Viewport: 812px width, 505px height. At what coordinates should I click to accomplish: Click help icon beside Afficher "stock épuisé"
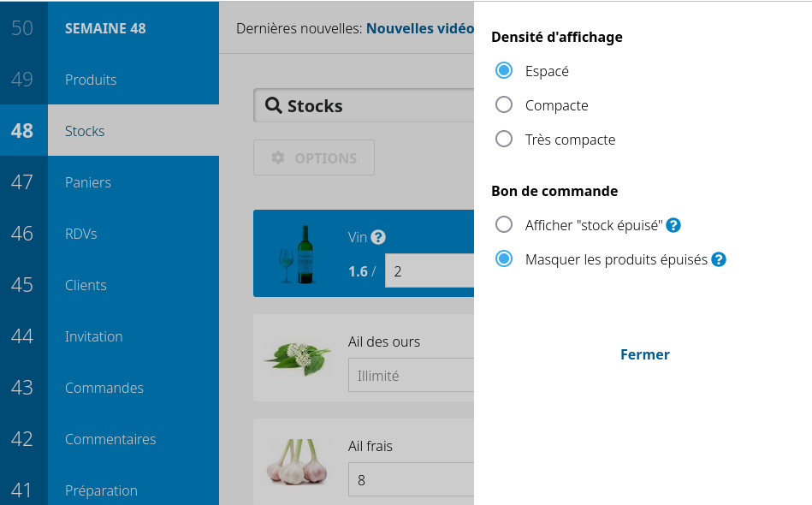(673, 225)
